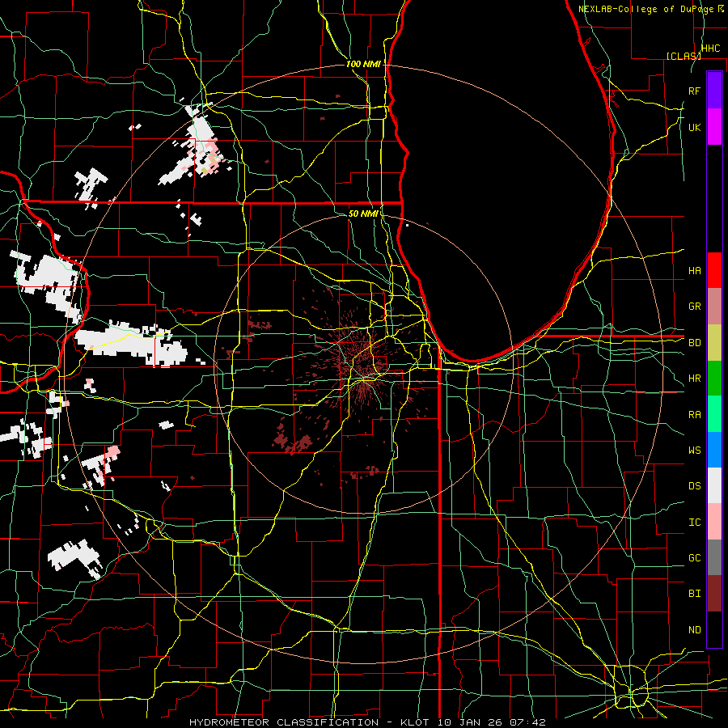Click the HYDROMETEOR CLASSIFICATION title text
The width and height of the screenshot is (728, 728).
coord(284,722)
